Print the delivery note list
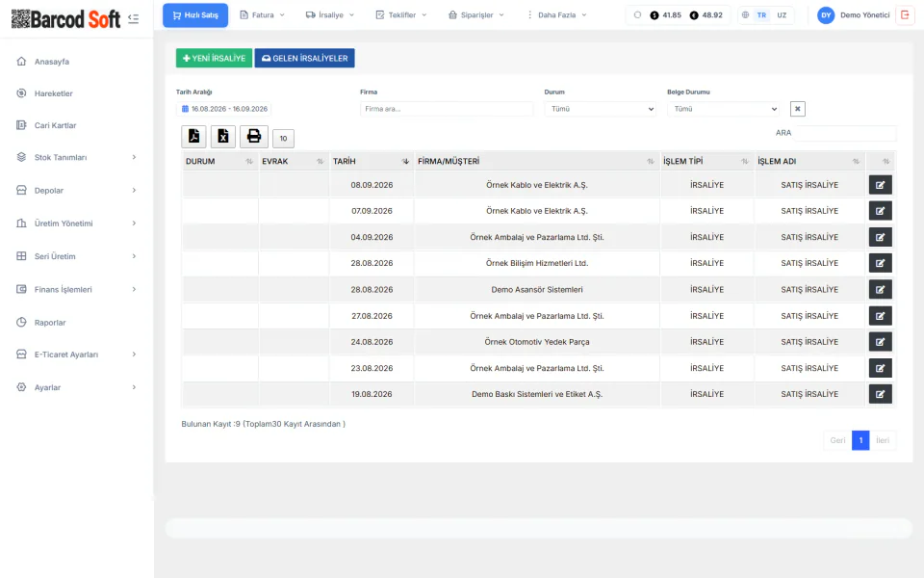This screenshot has width=924, height=578. point(254,136)
